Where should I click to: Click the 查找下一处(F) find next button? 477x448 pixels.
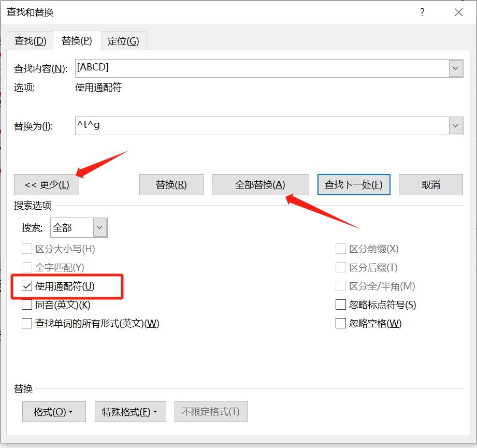pyautogui.click(x=354, y=184)
